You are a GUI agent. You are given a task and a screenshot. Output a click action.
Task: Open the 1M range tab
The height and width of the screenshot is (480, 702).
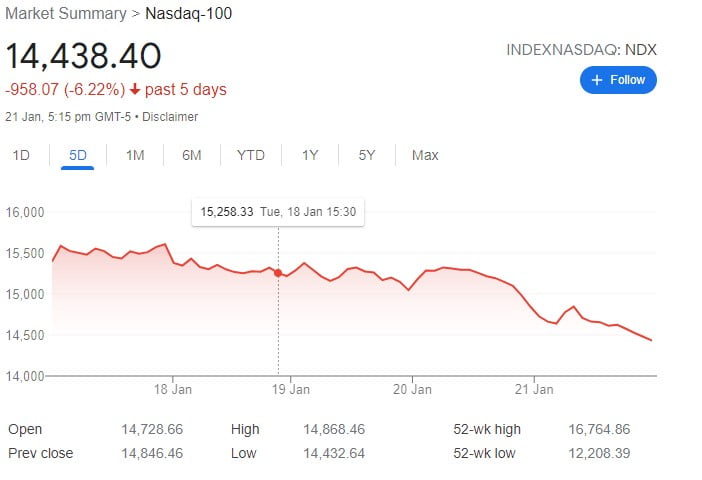coord(135,155)
